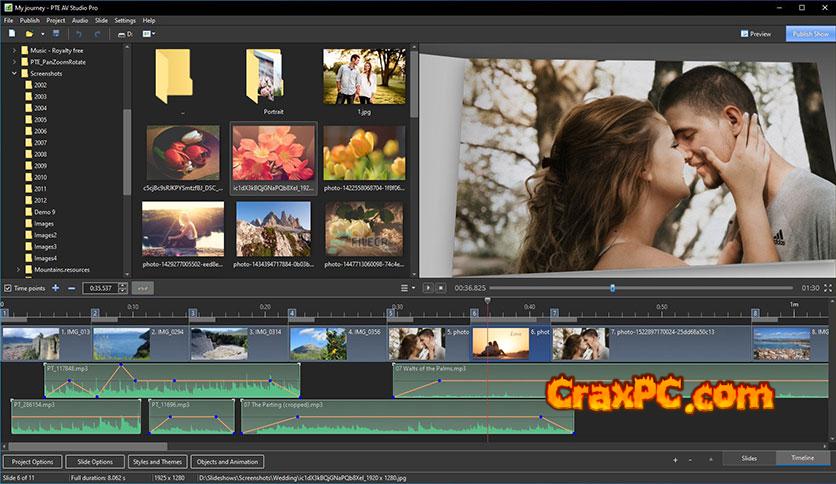The width and height of the screenshot is (836, 484).
Task: Switch to the Slides view tab
Action: tap(749, 458)
